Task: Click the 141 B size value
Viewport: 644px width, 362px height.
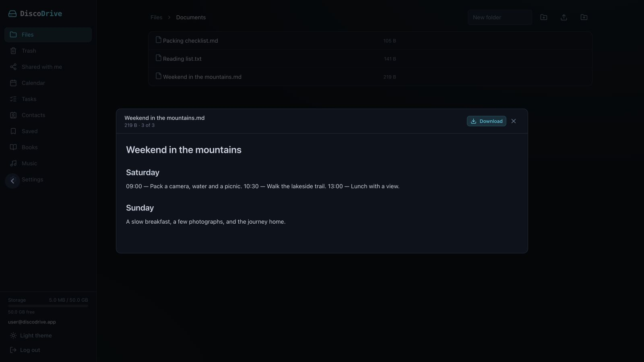Action: tap(390, 59)
